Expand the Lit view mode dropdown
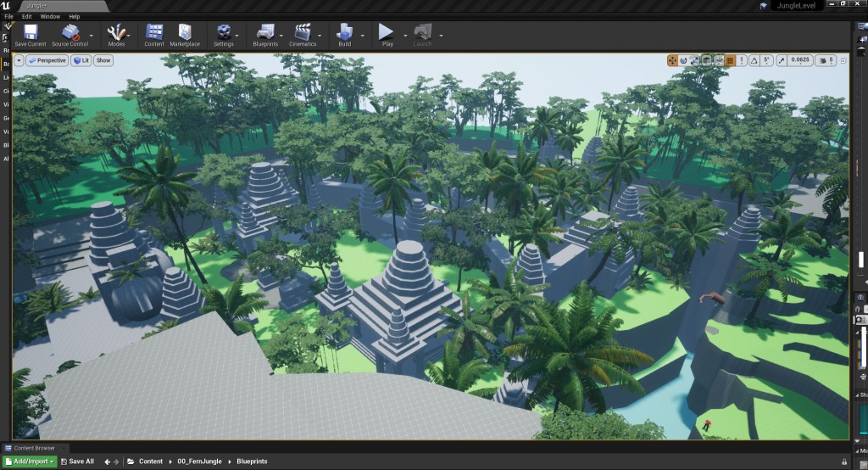Viewport: 868px width, 470px height. tap(81, 60)
